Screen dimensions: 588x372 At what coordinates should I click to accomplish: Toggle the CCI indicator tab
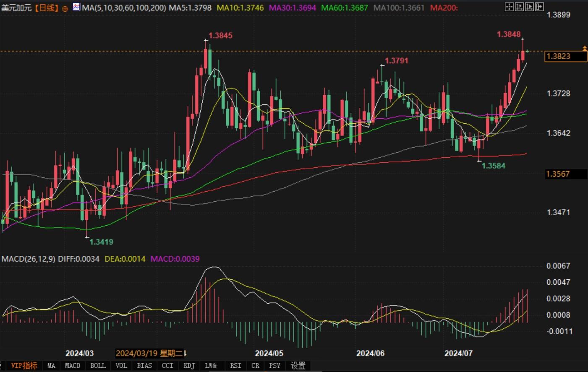[x=167, y=366]
